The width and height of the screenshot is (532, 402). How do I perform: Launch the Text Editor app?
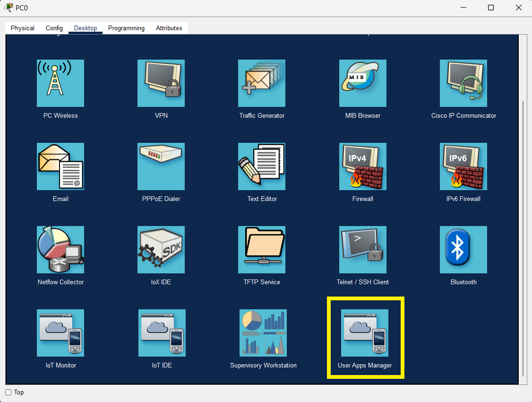[262, 166]
